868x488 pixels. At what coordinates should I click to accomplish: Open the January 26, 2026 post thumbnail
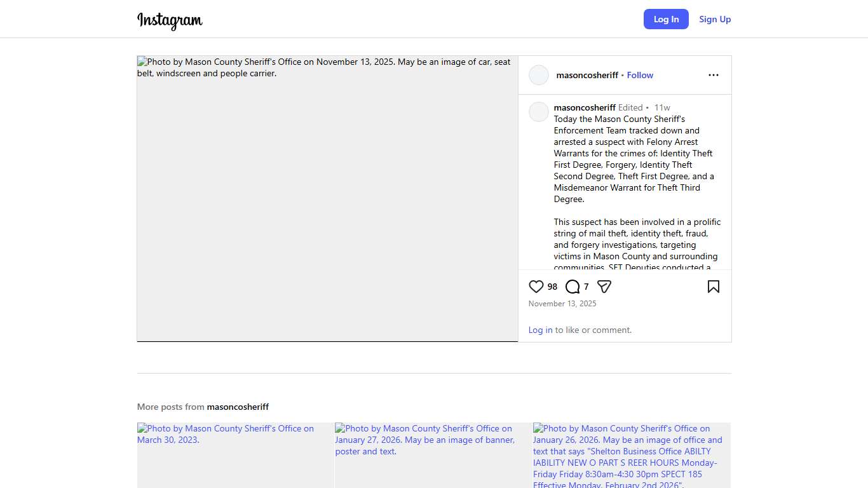(632, 455)
